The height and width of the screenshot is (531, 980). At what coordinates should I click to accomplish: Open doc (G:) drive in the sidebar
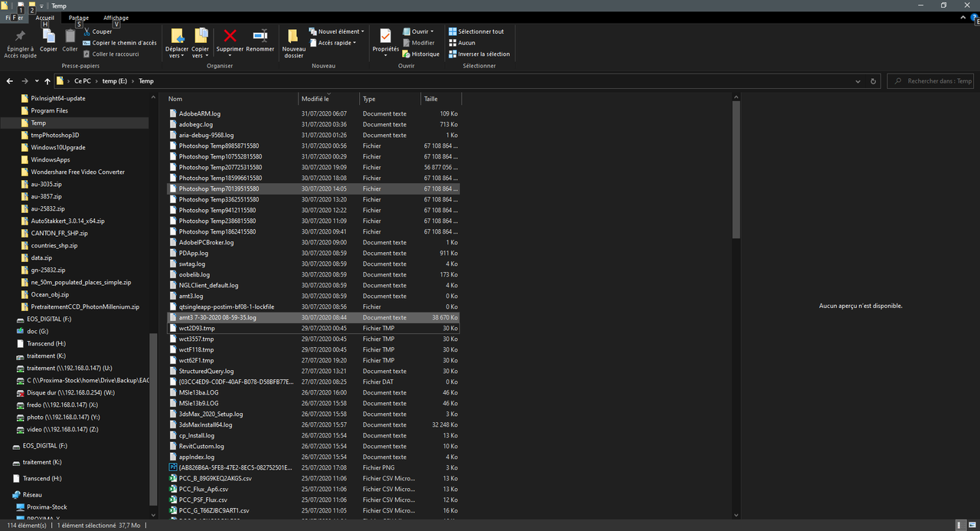coord(38,331)
